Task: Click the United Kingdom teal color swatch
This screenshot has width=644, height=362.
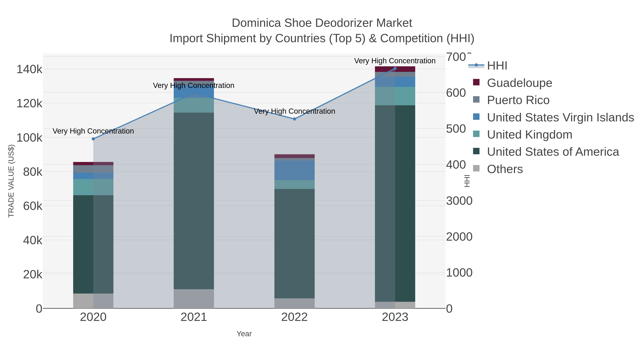Action: [x=476, y=134]
